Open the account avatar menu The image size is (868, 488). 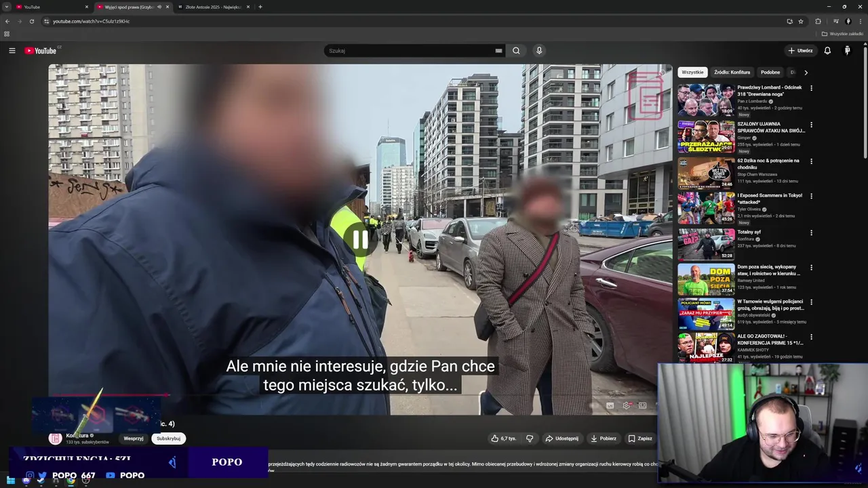click(x=847, y=51)
